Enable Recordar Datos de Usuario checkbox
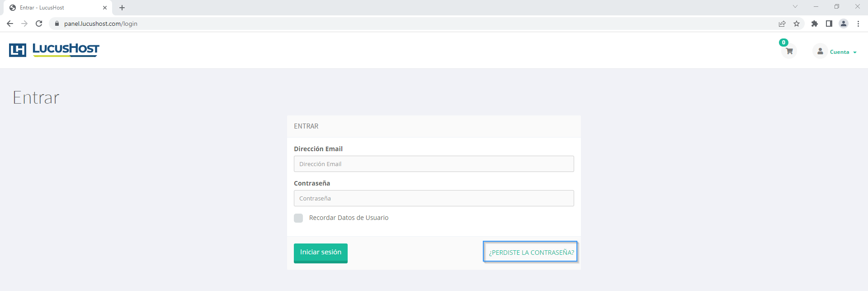The width and height of the screenshot is (868, 291). [x=298, y=218]
